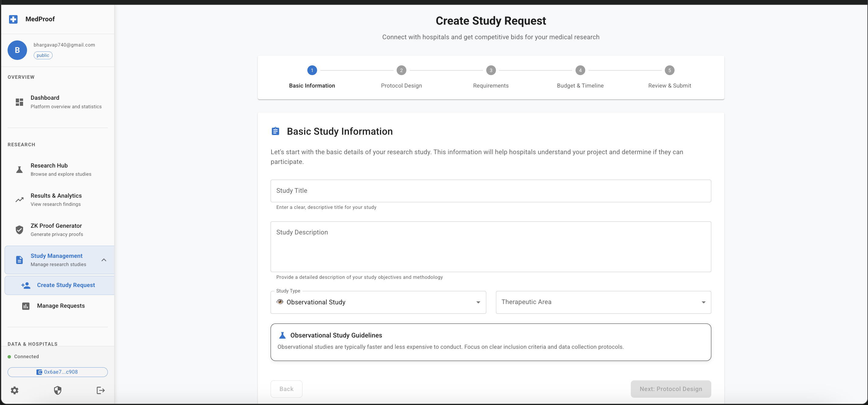Screen dimensions: 868x405
Task: Collapse the Study Management section chevron
Action: point(104,260)
